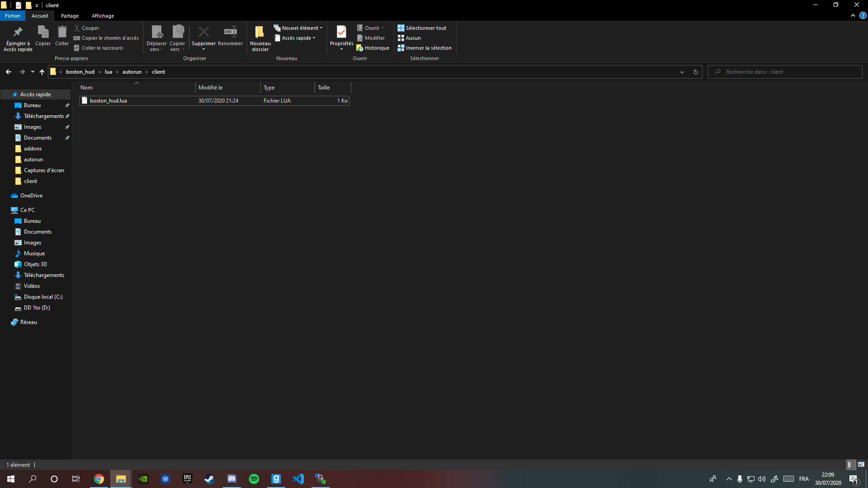Open the client folder in sidebar
Screen dimensions: 868x488
(x=30, y=181)
